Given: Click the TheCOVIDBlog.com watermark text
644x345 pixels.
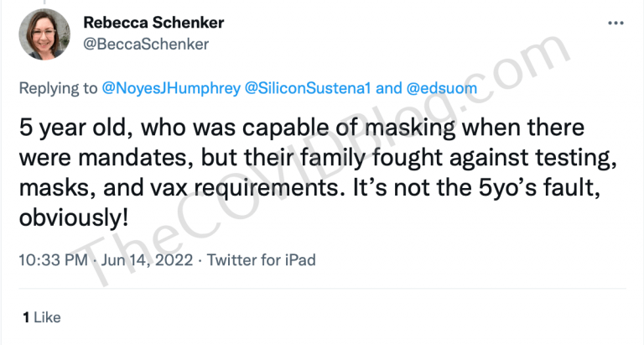Looking at the screenshot, I should (322, 159).
